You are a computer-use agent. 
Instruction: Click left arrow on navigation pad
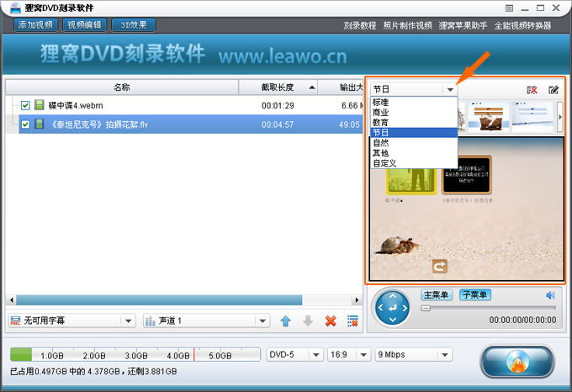[380, 308]
